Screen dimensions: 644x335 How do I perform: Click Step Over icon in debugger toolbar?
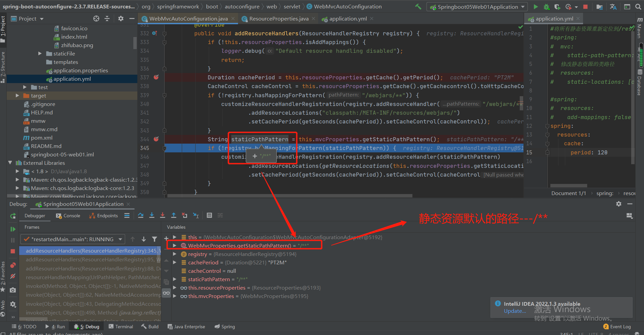coord(141,215)
